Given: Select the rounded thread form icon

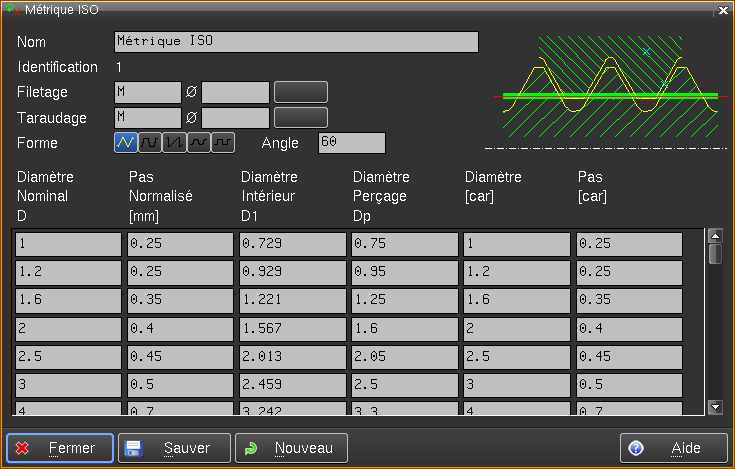Looking at the screenshot, I should [199, 143].
